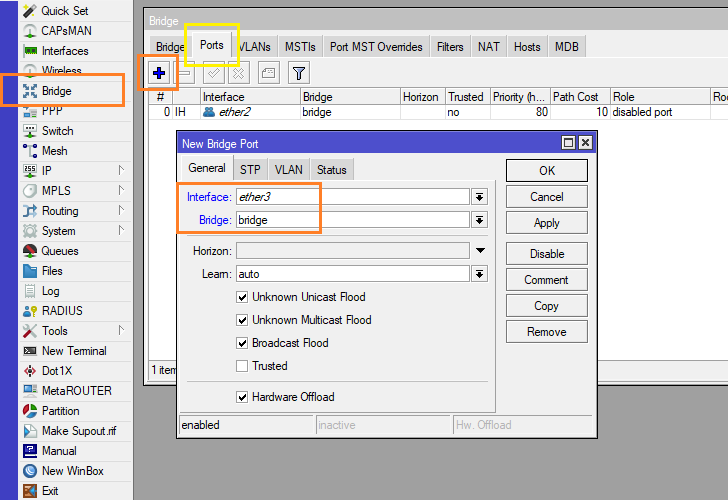Open New Terminal from the sidebar

pyautogui.click(x=73, y=351)
